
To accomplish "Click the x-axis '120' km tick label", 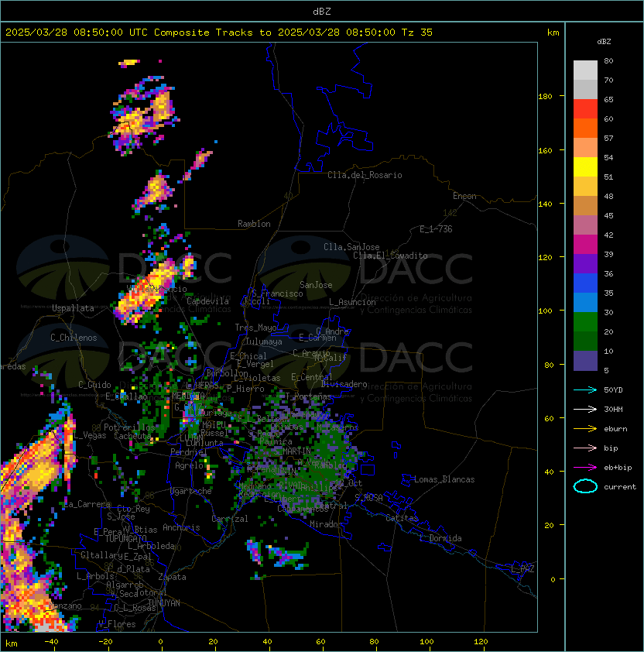I will click(481, 642).
